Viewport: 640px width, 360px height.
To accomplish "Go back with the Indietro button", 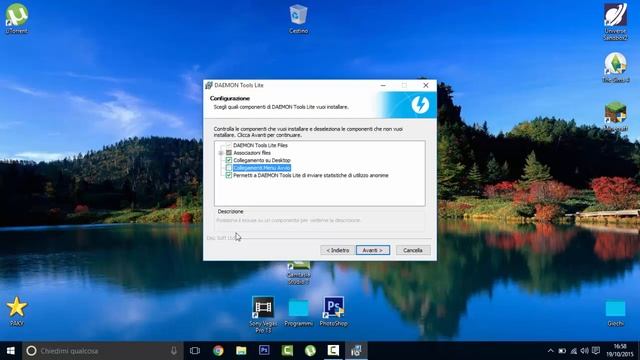I will pos(338,250).
